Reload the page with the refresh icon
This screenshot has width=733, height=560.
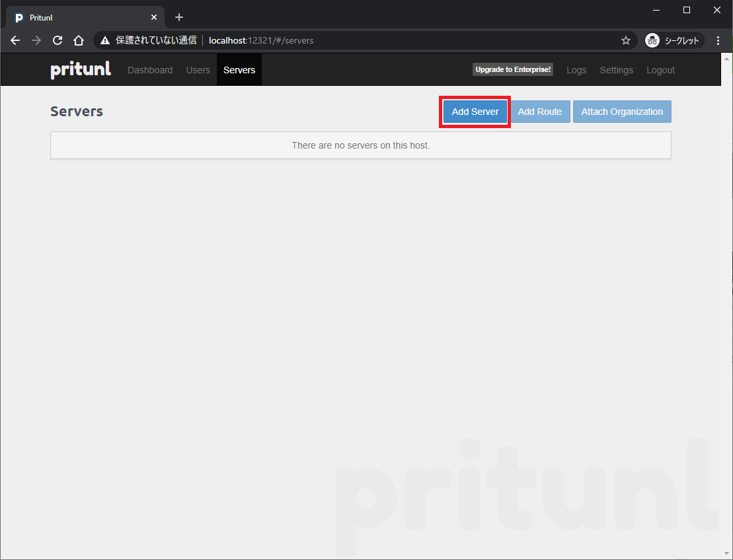point(58,41)
